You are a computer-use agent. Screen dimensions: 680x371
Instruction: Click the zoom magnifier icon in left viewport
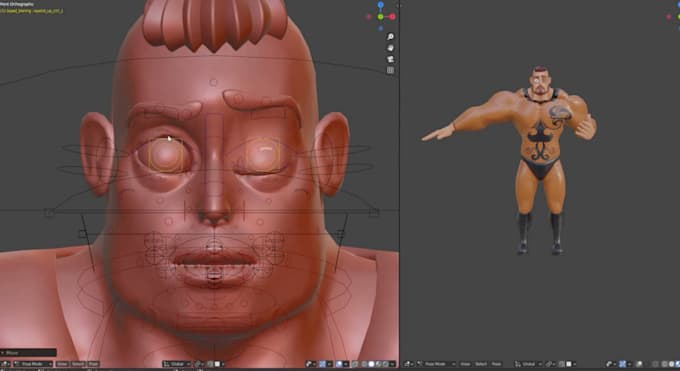coord(390,36)
